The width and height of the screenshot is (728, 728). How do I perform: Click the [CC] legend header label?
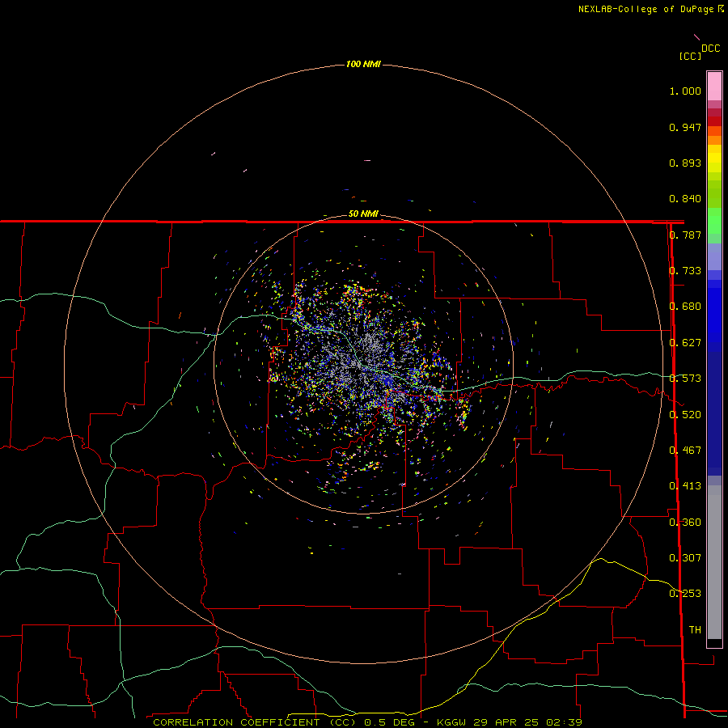pos(690,56)
